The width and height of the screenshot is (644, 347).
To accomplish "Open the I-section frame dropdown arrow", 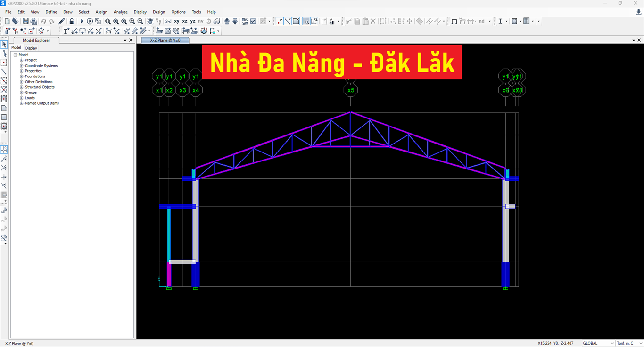I will click(506, 21).
